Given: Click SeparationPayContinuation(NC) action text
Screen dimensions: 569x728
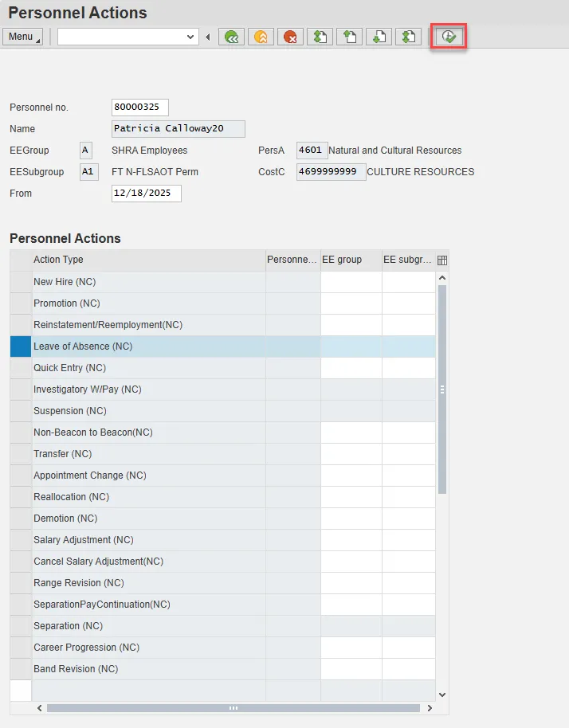Looking at the screenshot, I should coord(102,605).
